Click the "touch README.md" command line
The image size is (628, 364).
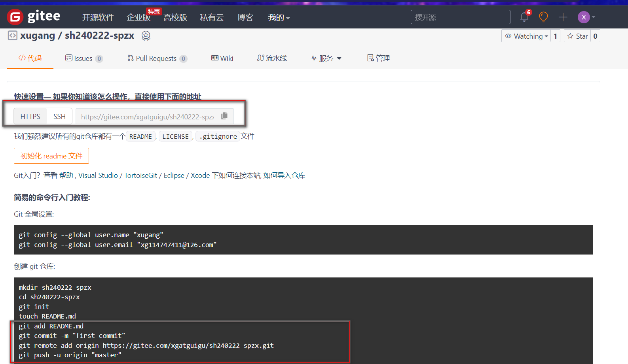[x=47, y=316]
